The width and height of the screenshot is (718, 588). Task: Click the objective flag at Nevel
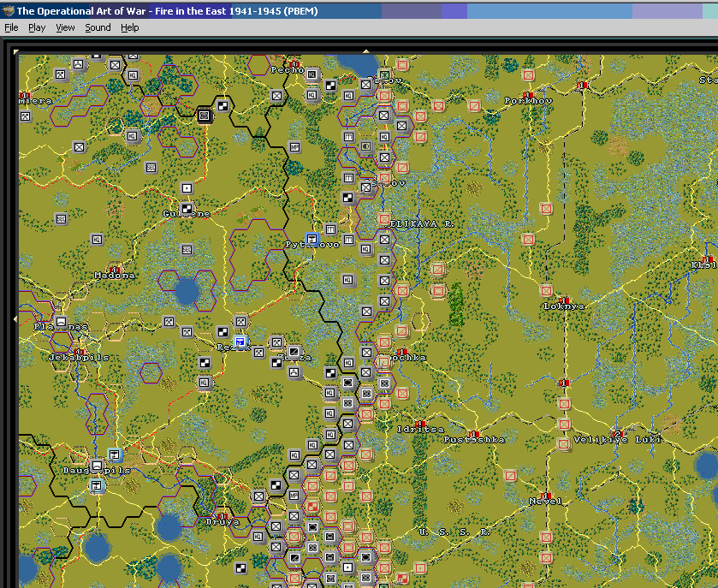(545, 496)
